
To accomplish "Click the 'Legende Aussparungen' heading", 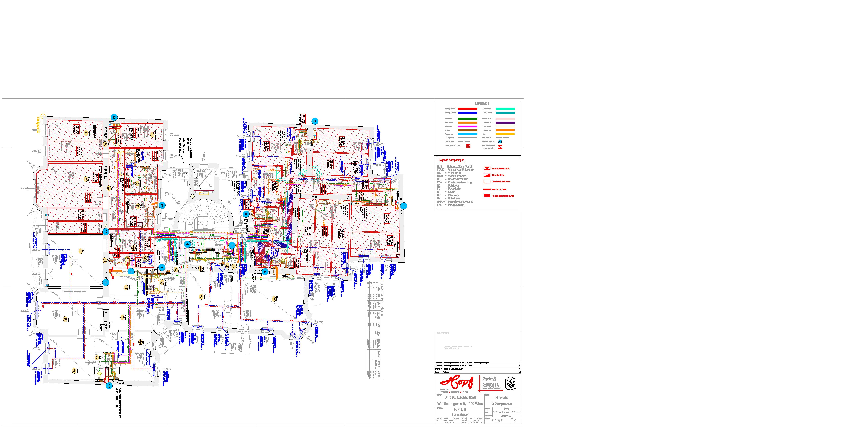I will click(x=451, y=160).
